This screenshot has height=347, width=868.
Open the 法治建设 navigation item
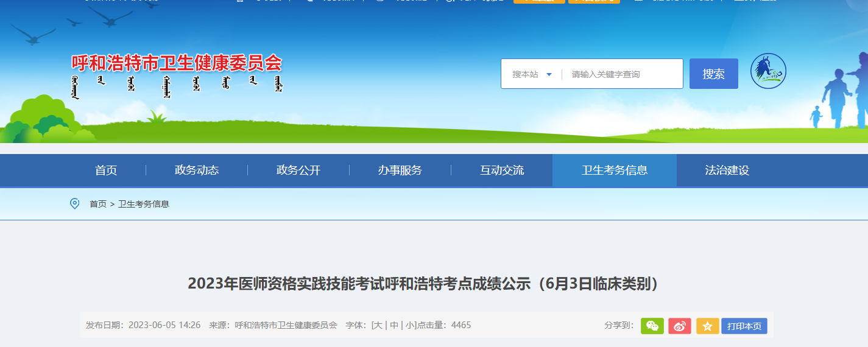(x=727, y=170)
